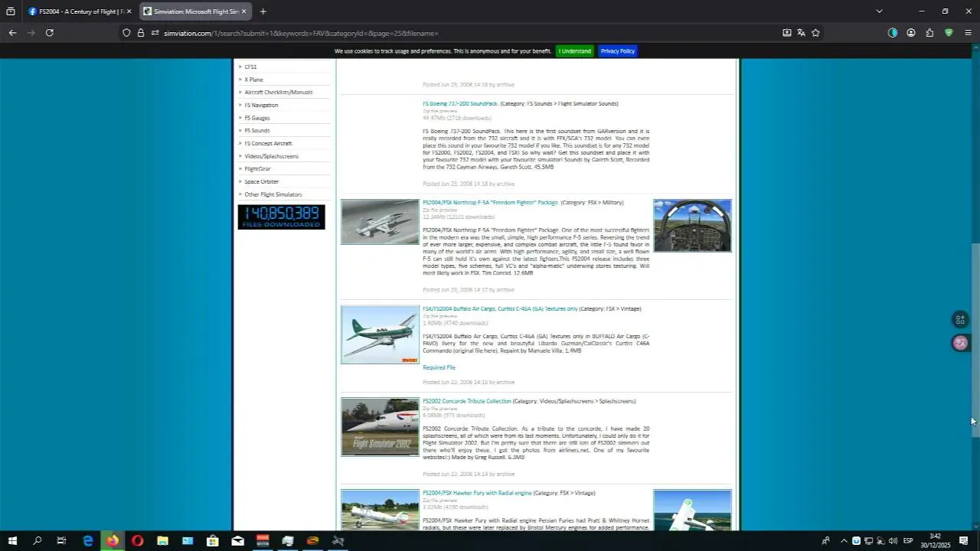Accept cookies with I Understand button
Image resolution: width=980 pixels, height=551 pixels.
coord(574,51)
